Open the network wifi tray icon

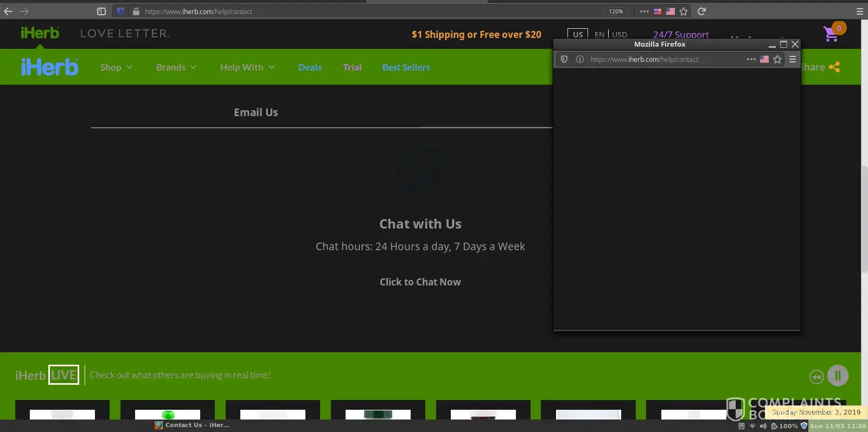pyautogui.click(x=752, y=426)
